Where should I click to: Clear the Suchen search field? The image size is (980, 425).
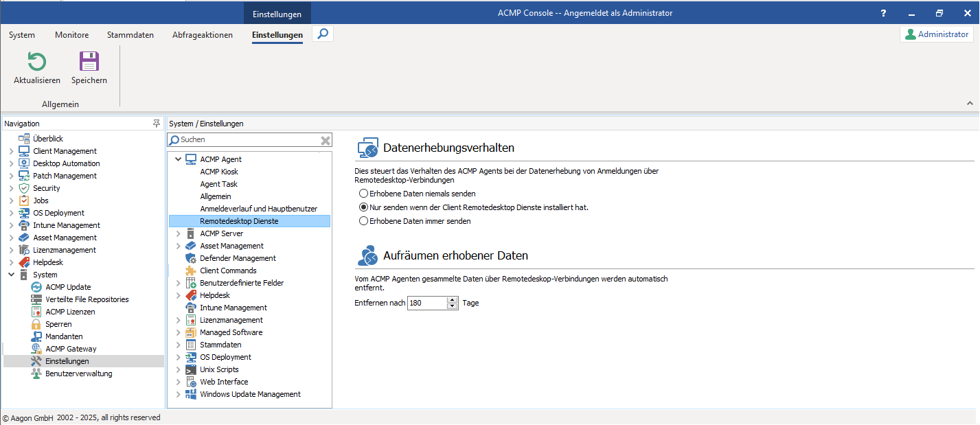[326, 140]
